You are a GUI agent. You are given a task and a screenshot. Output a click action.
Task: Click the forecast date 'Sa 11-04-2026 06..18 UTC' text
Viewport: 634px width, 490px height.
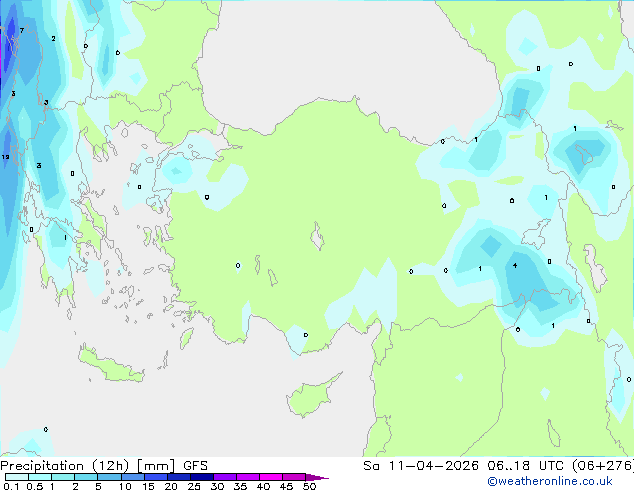pyautogui.click(x=466, y=465)
